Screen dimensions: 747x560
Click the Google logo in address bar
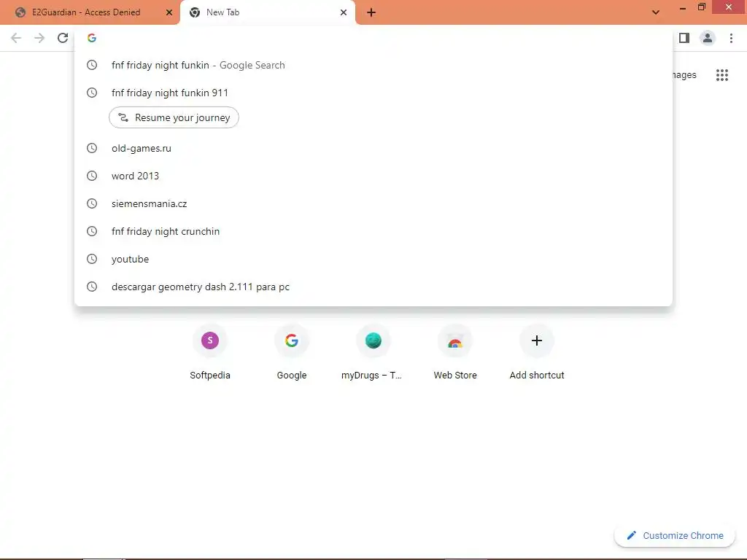(92, 38)
